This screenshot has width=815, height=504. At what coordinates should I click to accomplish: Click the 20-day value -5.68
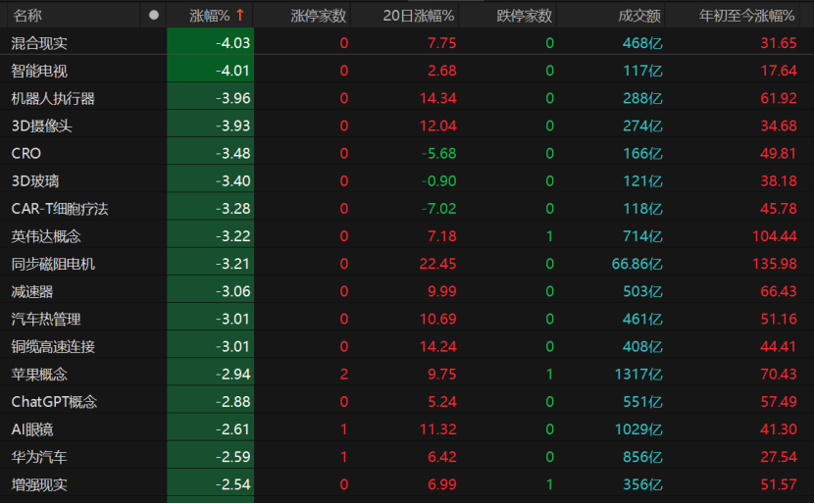click(x=439, y=153)
